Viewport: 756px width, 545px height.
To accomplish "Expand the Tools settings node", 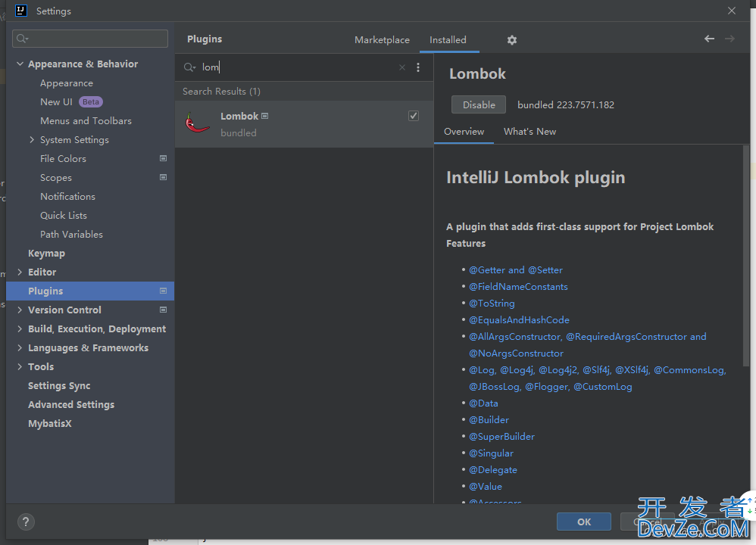I will pyautogui.click(x=20, y=366).
